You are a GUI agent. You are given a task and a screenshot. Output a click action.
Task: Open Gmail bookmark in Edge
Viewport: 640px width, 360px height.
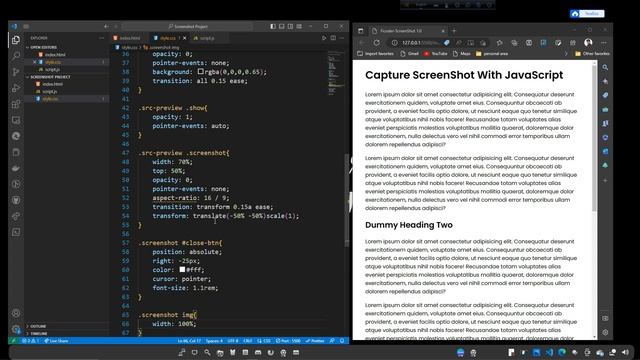[x=409, y=53]
